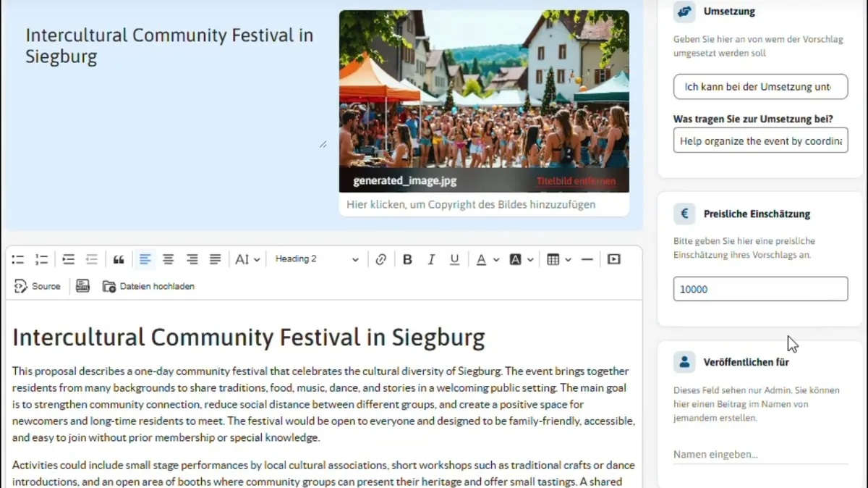Viewport: 868px width, 488px height.
Task: Increase paragraph indent
Action: (x=68, y=259)
